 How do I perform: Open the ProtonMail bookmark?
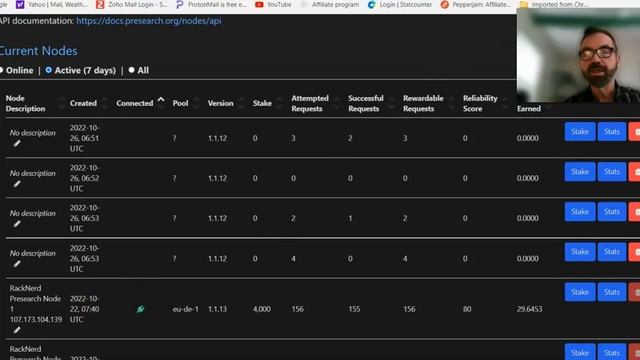point(211,4)
